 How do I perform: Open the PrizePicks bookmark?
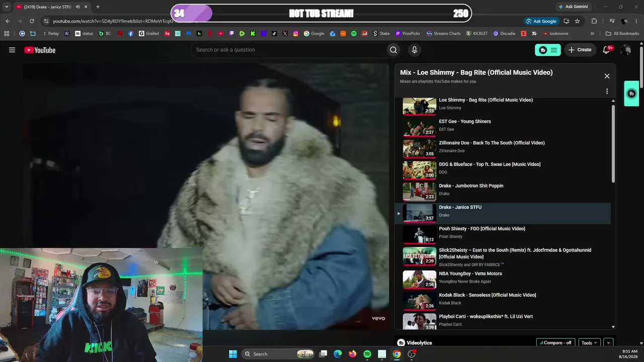[x=408, y=34]
